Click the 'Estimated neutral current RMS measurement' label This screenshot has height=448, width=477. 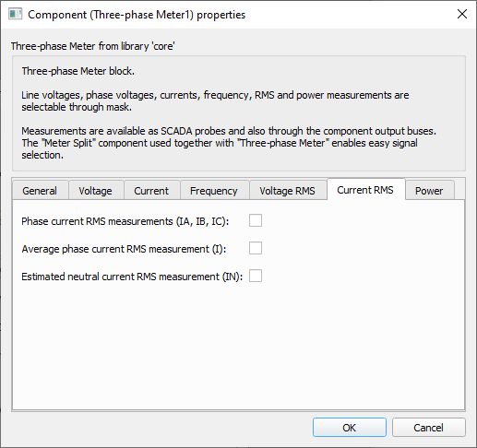132,277
